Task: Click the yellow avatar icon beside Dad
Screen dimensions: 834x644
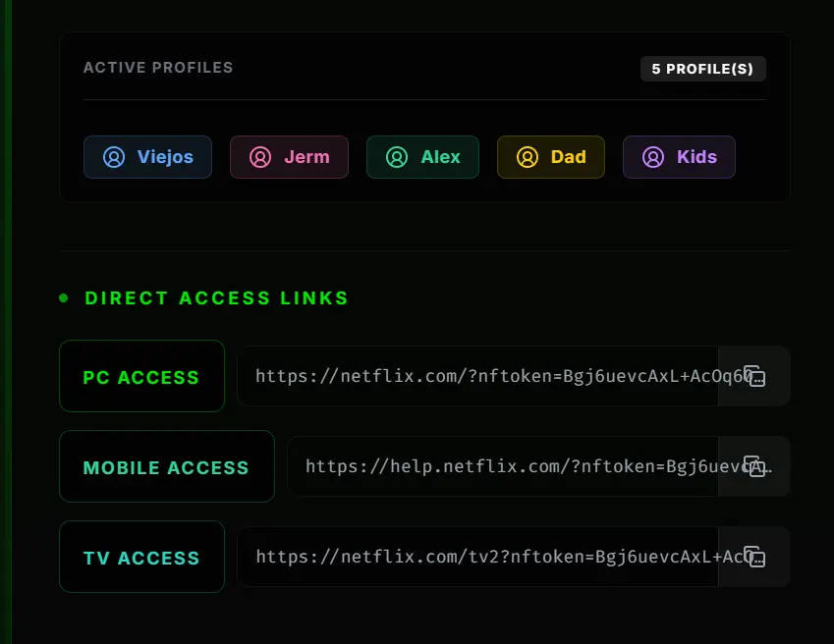Action: 528,157
